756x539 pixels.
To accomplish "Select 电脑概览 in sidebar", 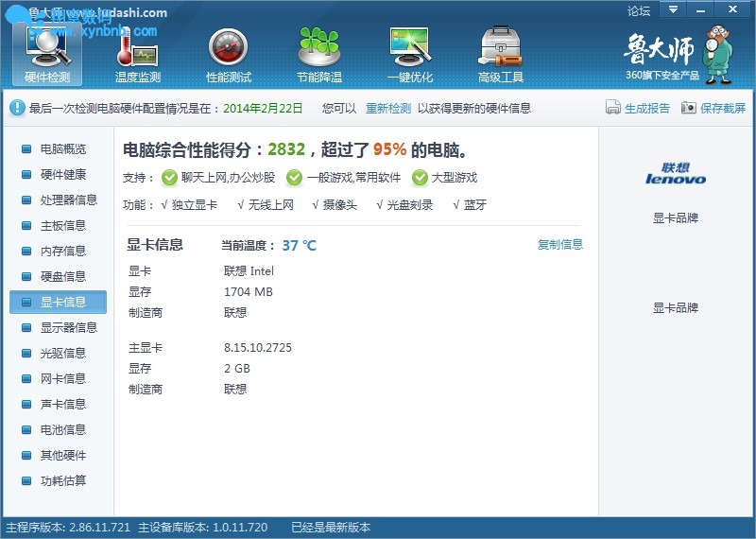I will coord(58,148).
